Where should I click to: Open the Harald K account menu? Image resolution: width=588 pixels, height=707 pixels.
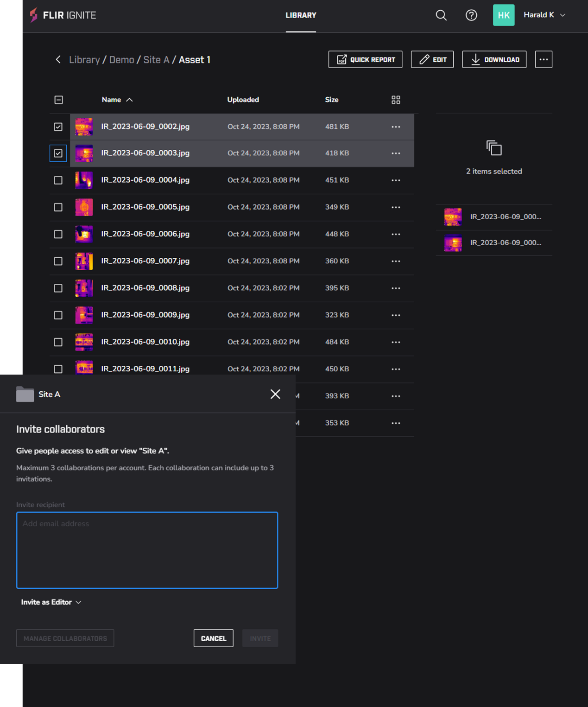544,15
